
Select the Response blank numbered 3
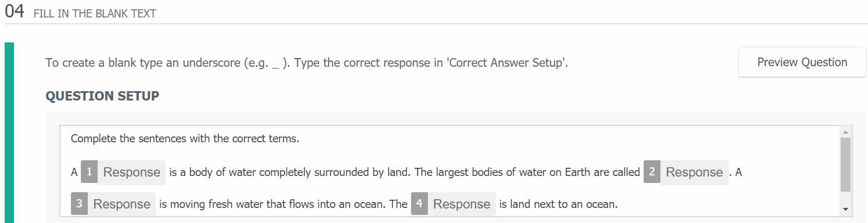point(113,204)
